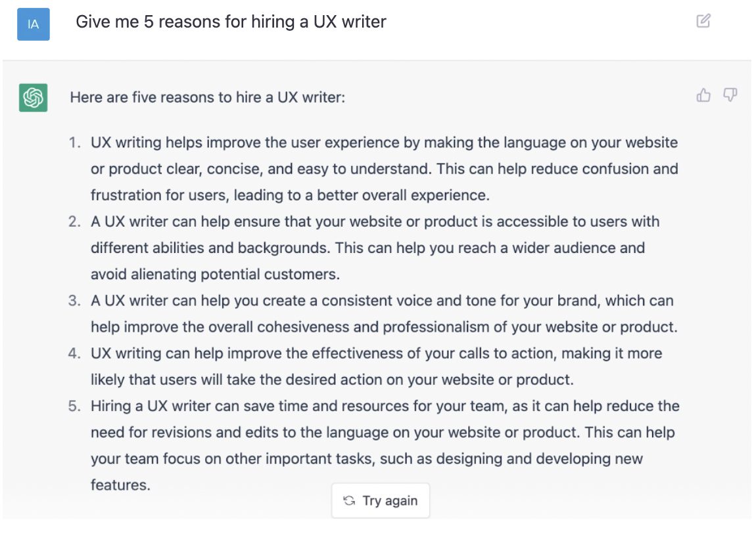756x536 pixels.
Task: Click list number 3 marker
Action: click(75, 300)
